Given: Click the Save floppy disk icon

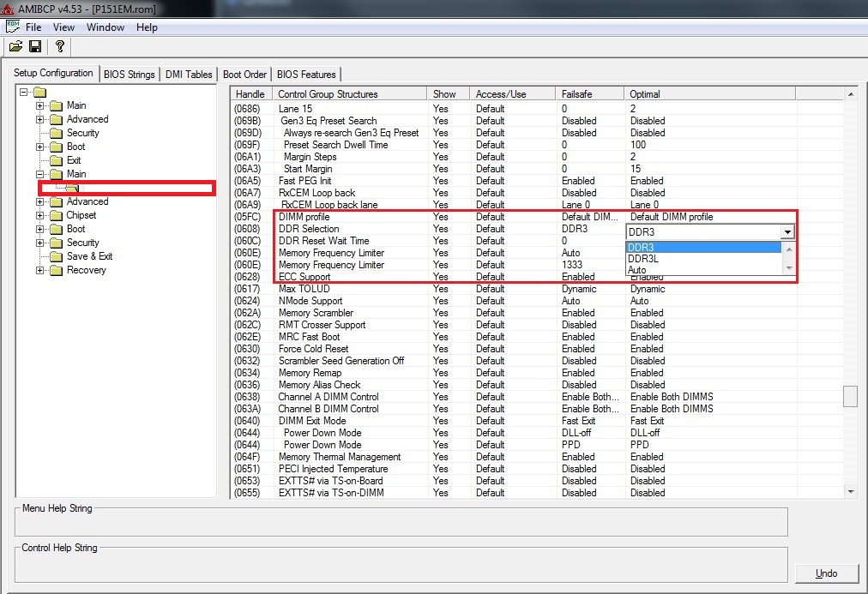Looking at the screenshot, I should [35, 46].
